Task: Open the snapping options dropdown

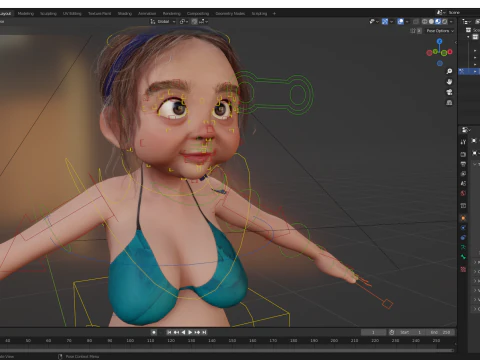Action: pyautogui.click(x=203, y=22)
